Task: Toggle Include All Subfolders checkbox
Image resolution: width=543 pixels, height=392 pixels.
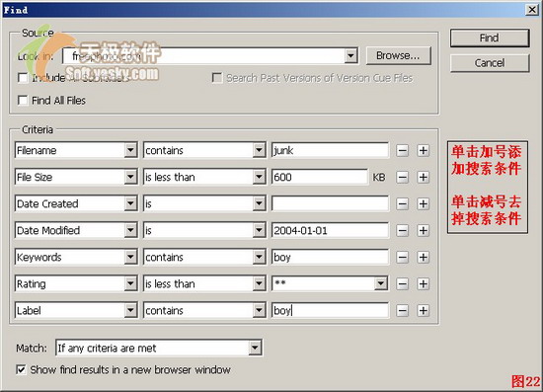Action: point(23,78)
